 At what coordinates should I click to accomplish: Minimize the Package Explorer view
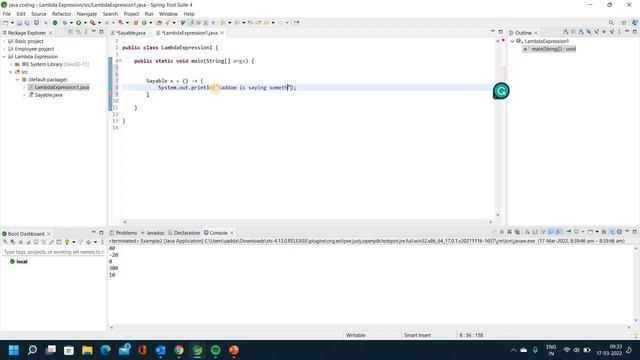pos(93,32)
